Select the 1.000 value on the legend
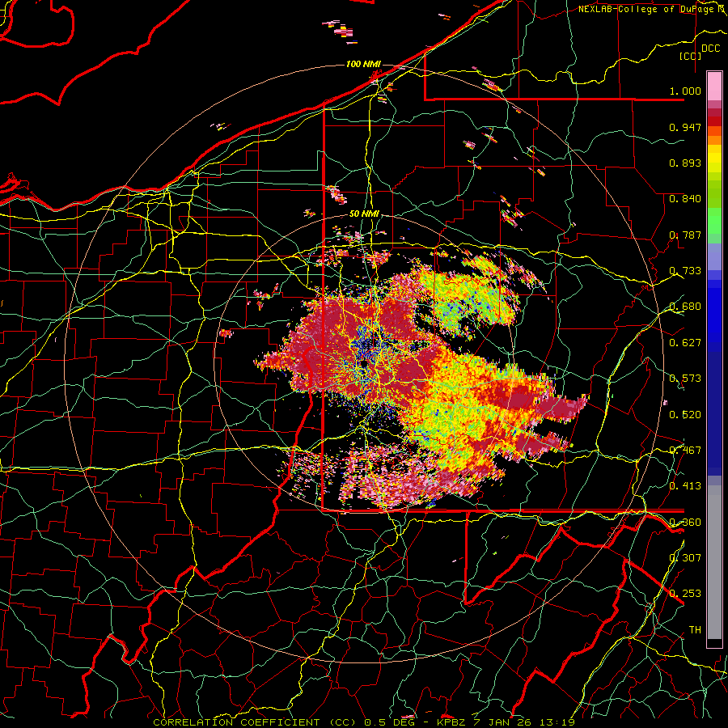 (685, 91)
